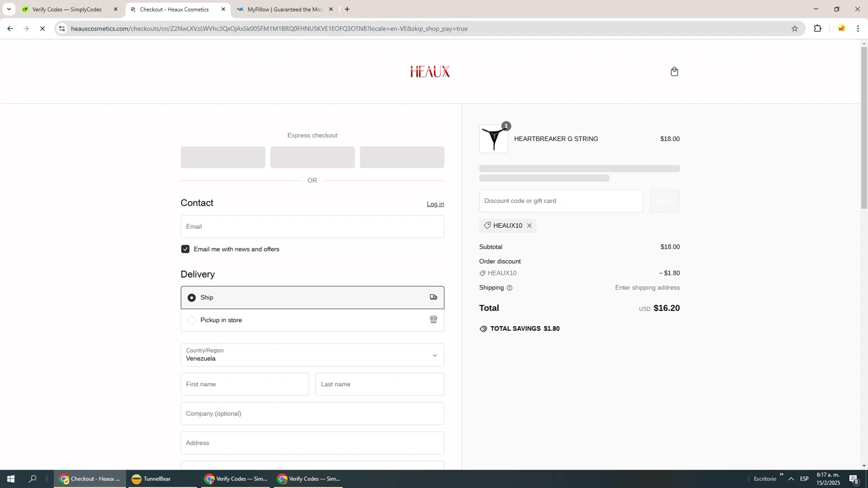
Task: Expand the Country/Region dropdown
Action: tap(312, 355)
